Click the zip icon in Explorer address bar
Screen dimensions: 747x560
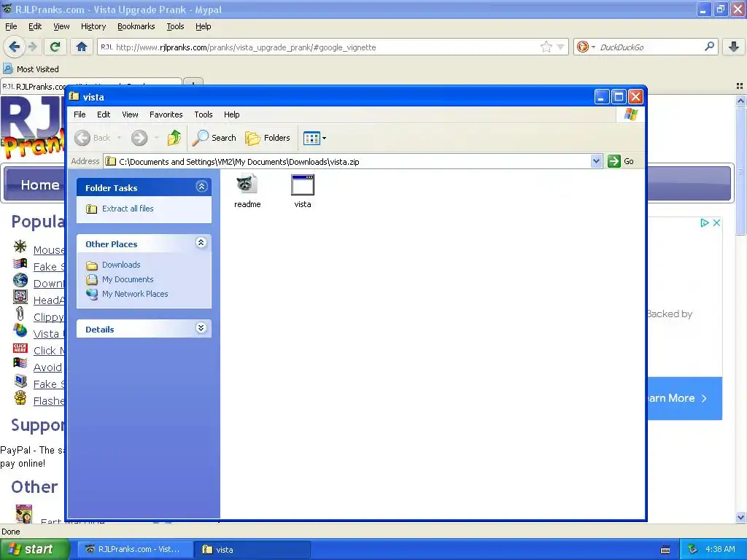111,161
